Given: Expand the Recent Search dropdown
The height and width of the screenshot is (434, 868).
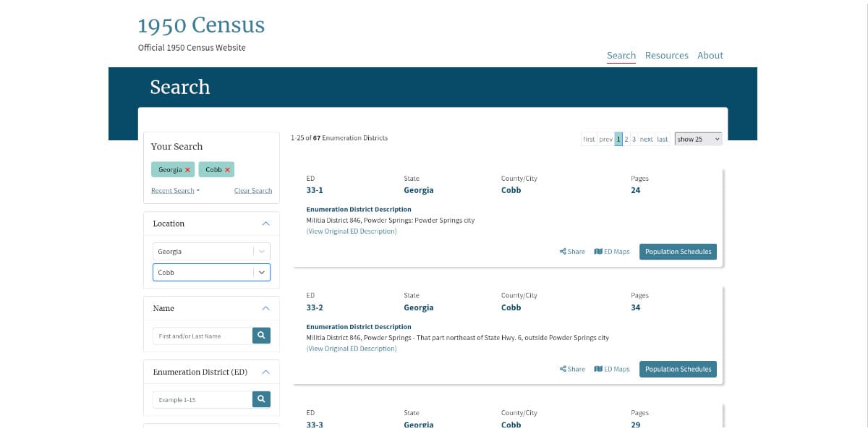Looking at the screenshot, I should pyautogui.click(x=176, y=191).
